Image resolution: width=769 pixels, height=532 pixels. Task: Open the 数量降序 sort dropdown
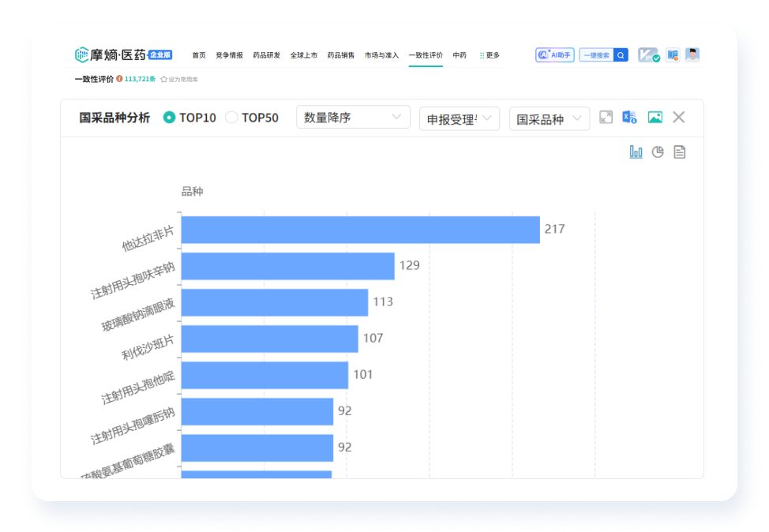(x=353, y=118)
